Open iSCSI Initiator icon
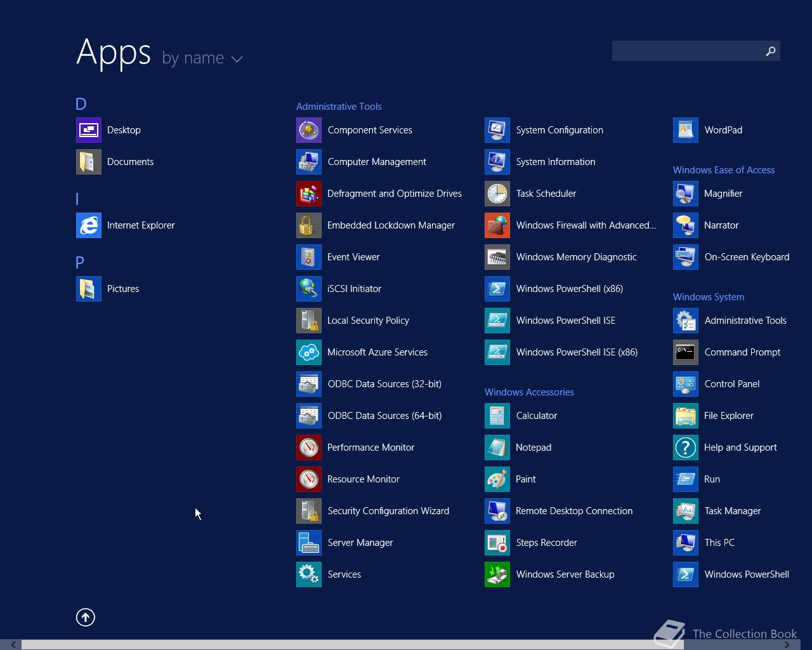 (309, 289)
